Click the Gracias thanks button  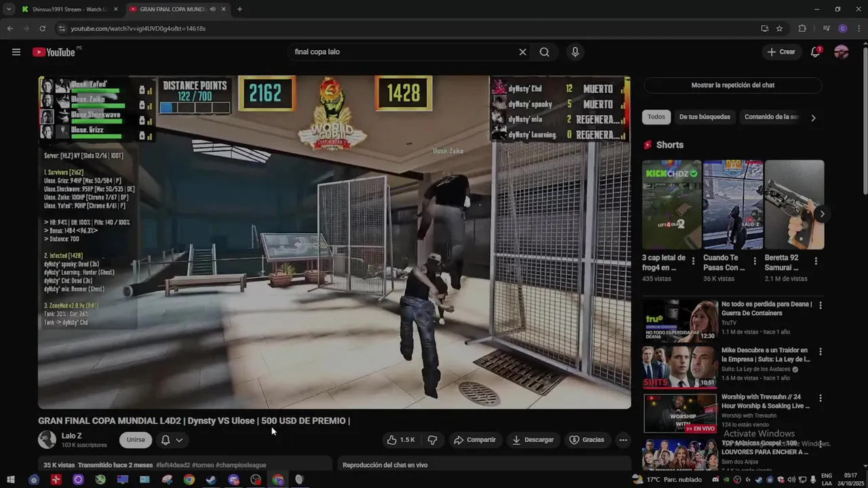pyautogui.click(x=587, y=440)
